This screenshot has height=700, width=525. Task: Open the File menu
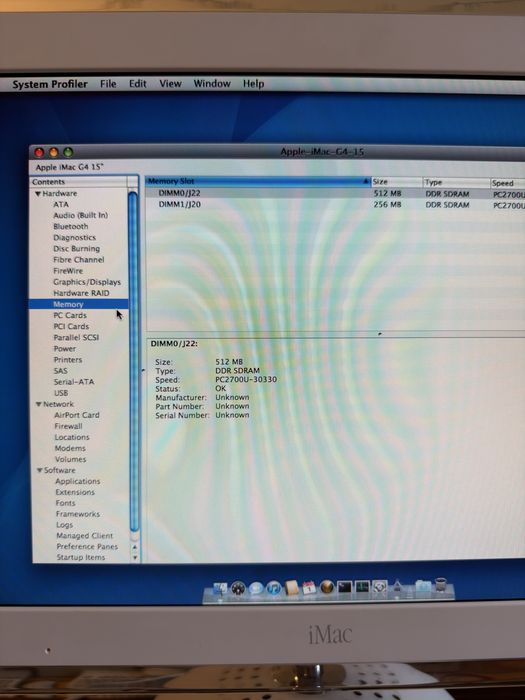click(108, 84)
